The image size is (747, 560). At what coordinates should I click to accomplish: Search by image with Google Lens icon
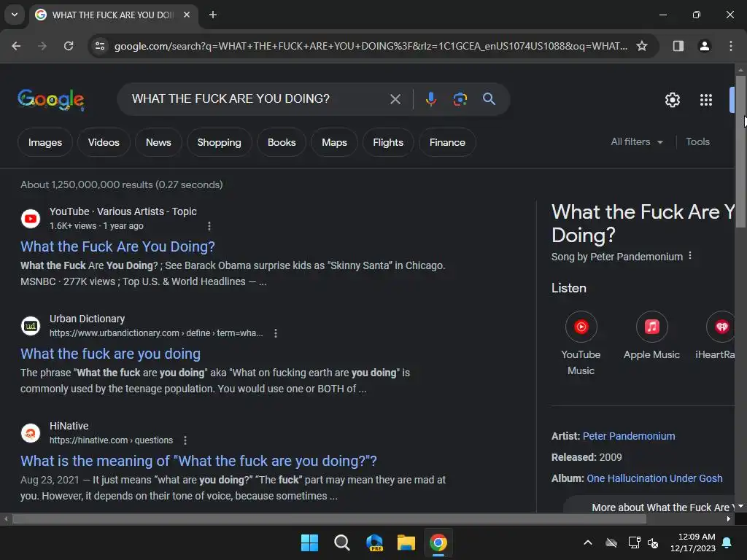point(460,99)
